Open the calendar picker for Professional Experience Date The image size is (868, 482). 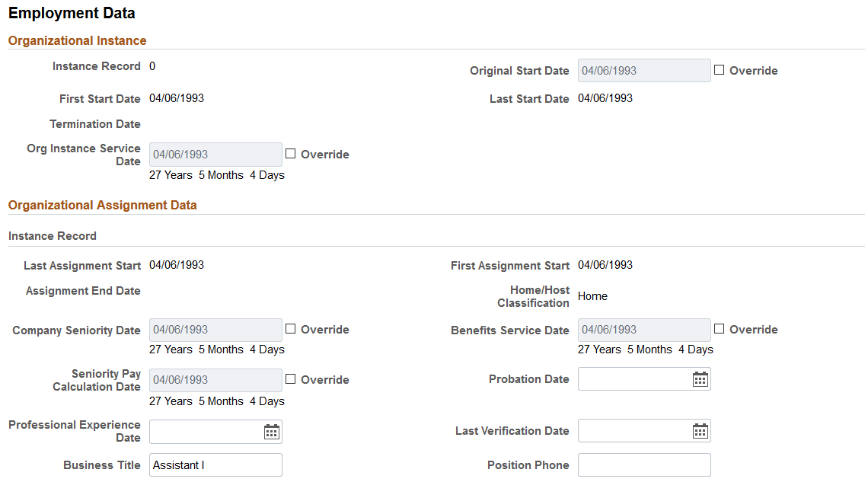[x=271, y=431]
